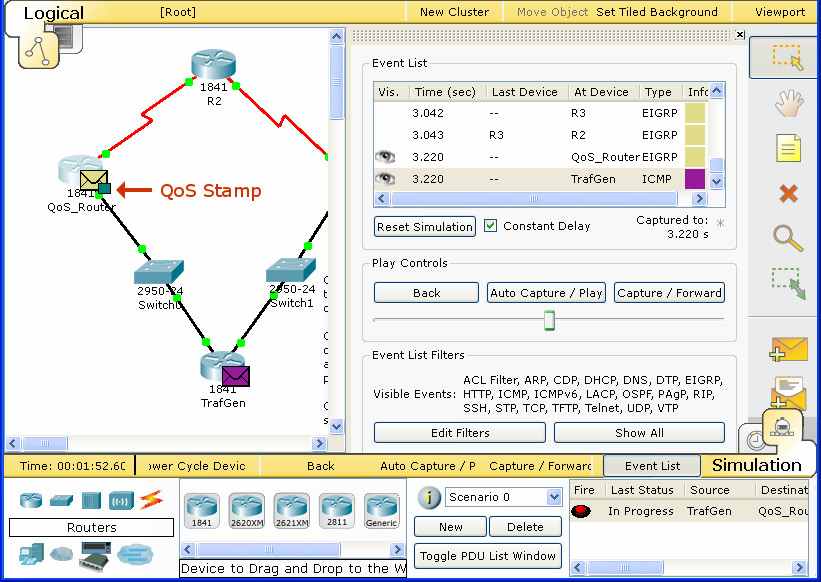Click Event List scroll-up arrow
Screen dimensions: 821x582
[x=717, y=91]
